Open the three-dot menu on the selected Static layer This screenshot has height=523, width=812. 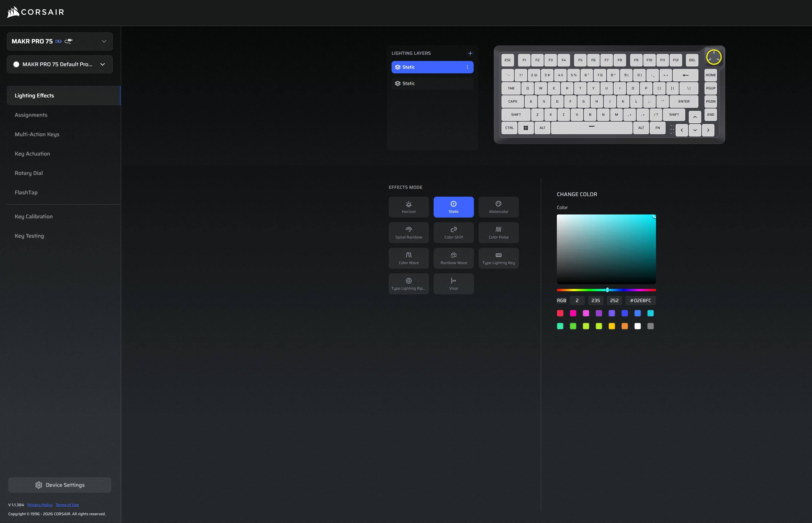coord(467,67)
